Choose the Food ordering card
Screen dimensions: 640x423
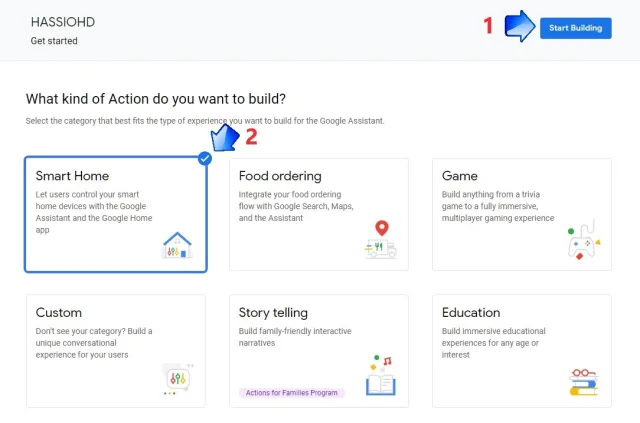point(319,214)
